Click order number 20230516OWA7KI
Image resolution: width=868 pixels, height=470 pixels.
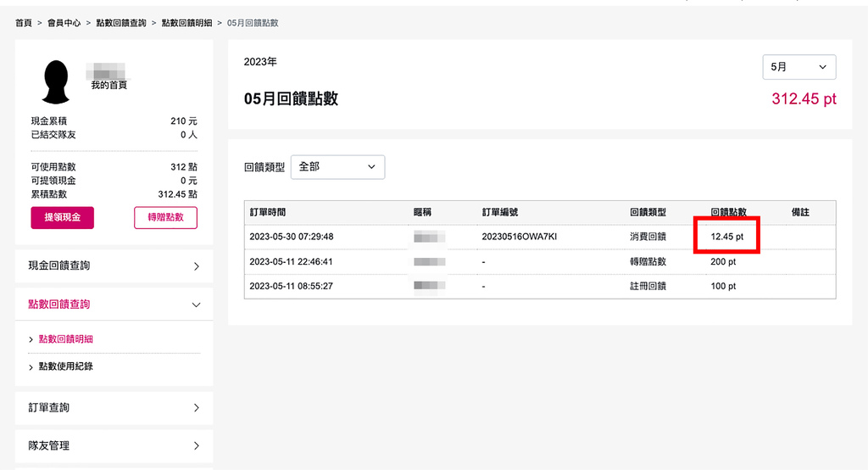[520, 237]
